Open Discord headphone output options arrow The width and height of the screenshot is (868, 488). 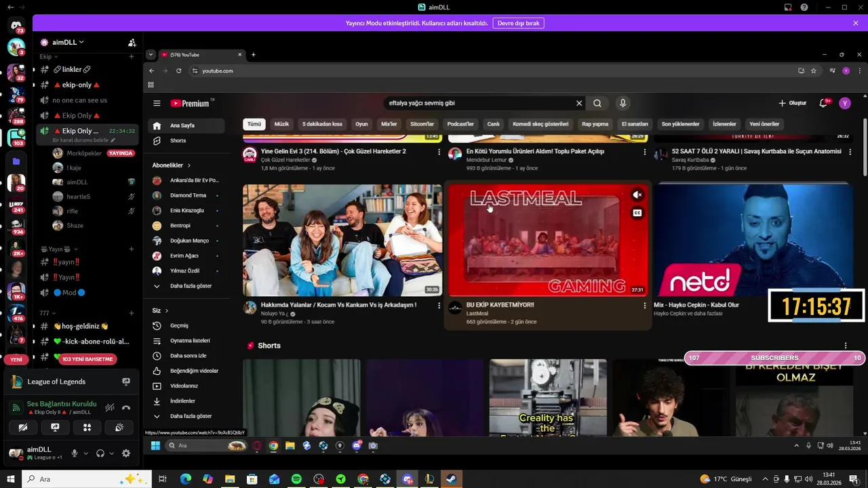(111, 453)
